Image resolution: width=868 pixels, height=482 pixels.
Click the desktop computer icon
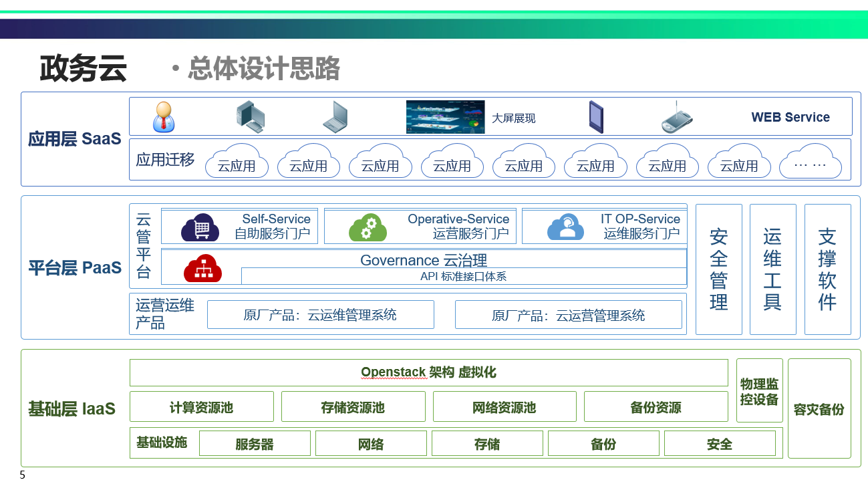point(251,116)
